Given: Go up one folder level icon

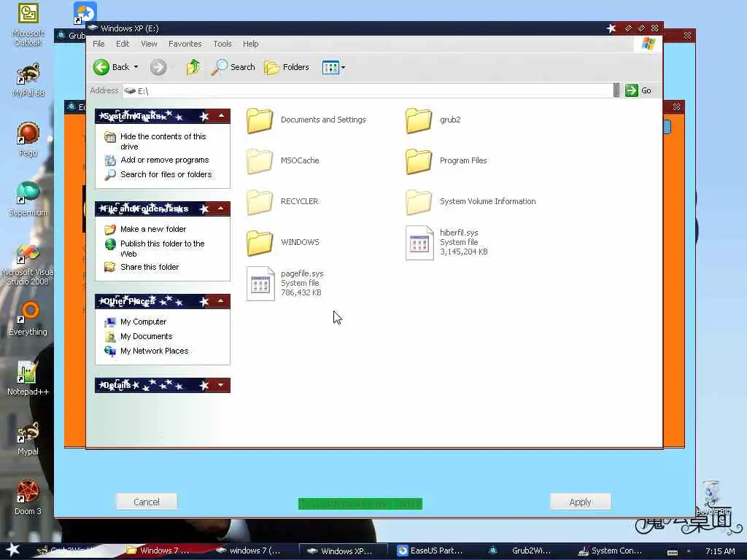Looking at the screenshot, I should point(193,67).
